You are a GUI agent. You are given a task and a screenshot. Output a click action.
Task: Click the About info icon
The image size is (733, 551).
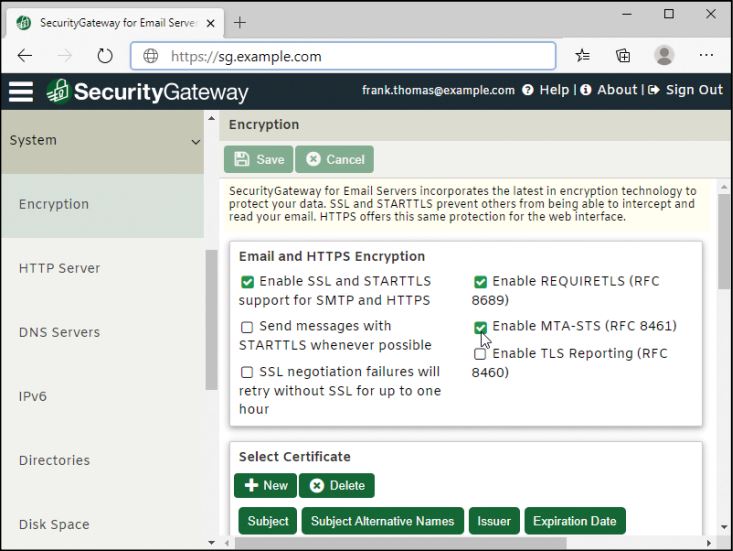pos(586,90)
